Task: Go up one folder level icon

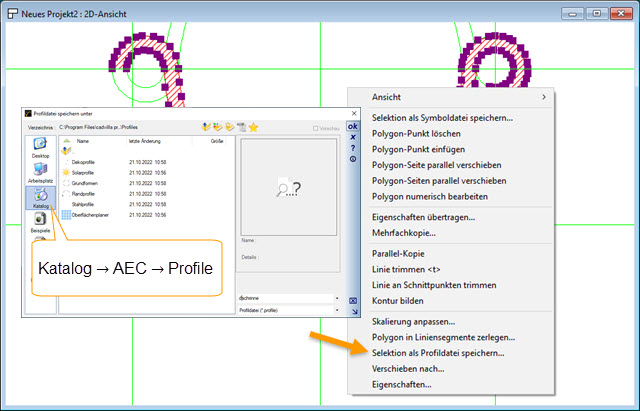Action: [205, 127]
